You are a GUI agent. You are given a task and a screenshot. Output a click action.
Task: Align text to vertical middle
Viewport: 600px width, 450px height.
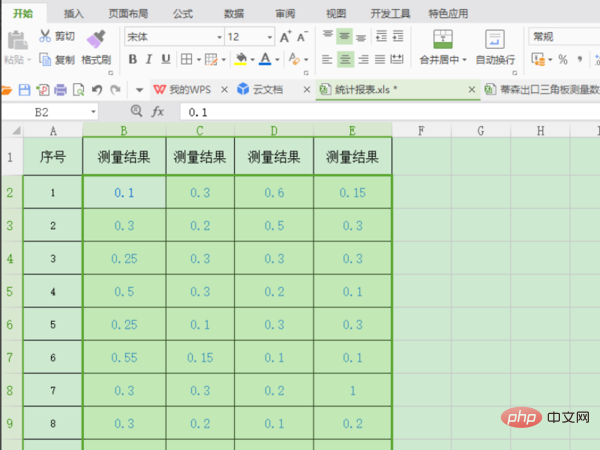tap(344, 36)
